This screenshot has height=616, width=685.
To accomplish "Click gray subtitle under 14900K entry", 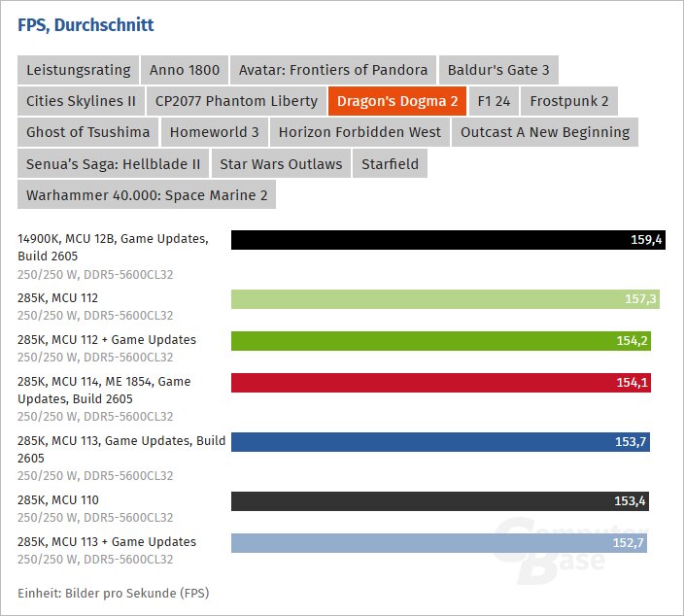I will tap(95, 275).
